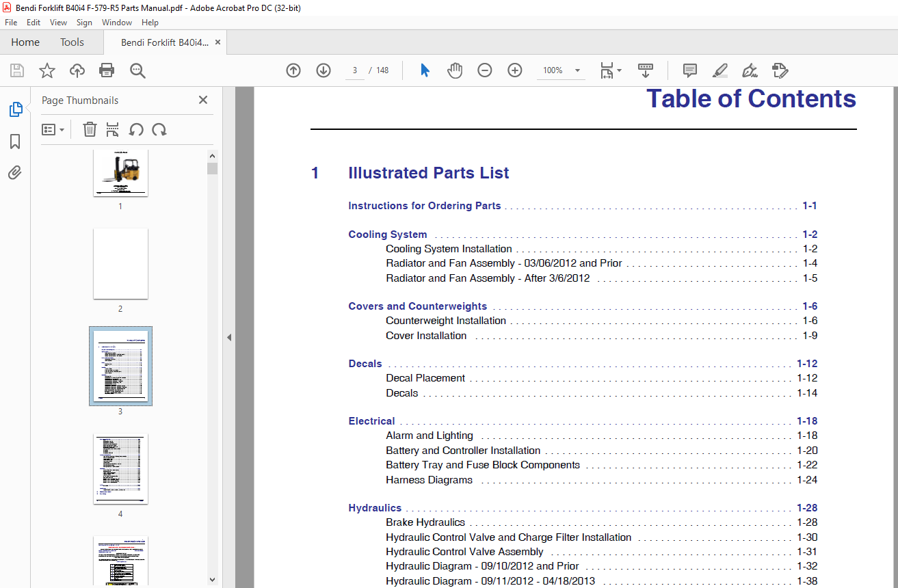Rotate the page counterclockwise

pos(136,129)
